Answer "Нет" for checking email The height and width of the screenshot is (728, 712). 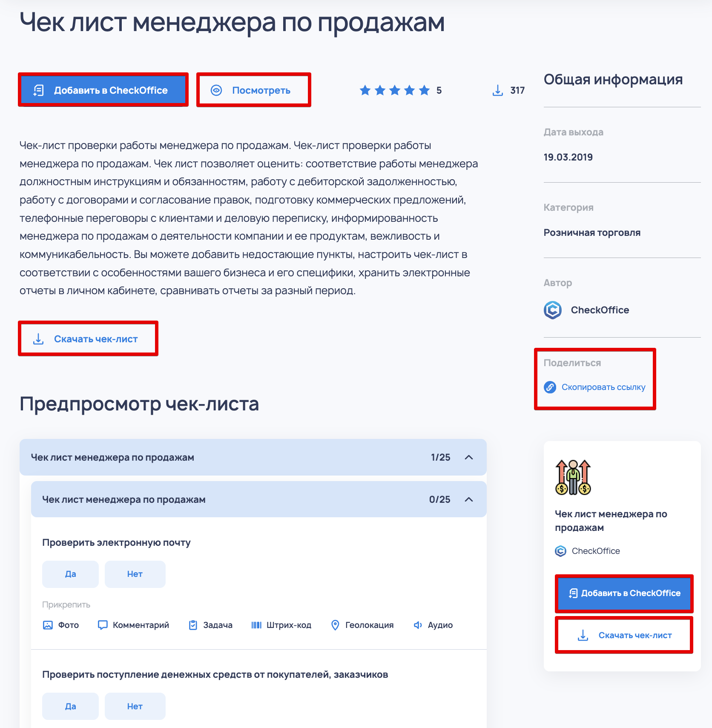click(x=135, y=574)
